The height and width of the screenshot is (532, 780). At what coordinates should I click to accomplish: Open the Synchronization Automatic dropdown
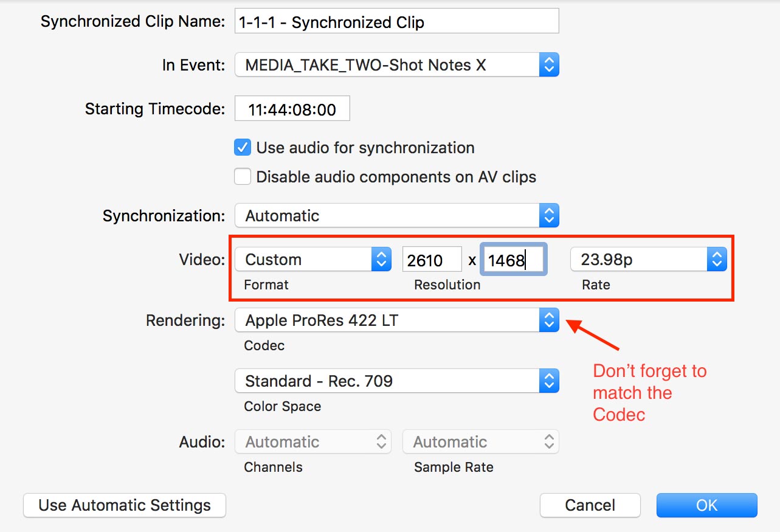coord(396,215)
